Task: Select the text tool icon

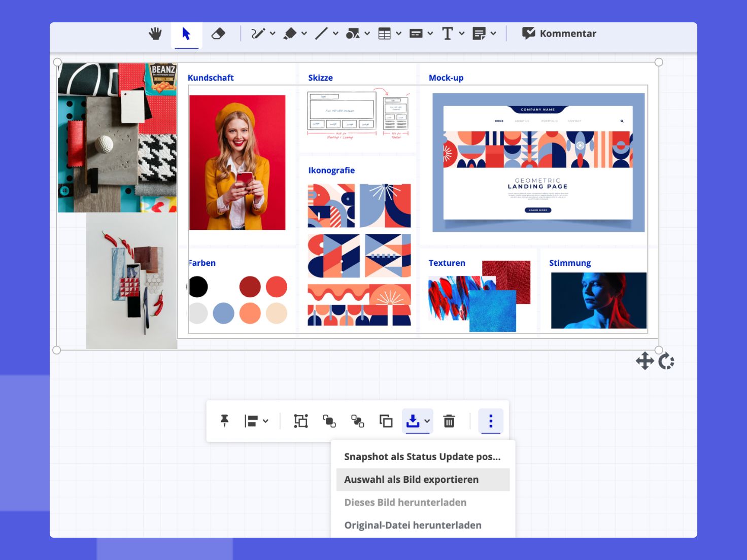Action: [447, 34]
